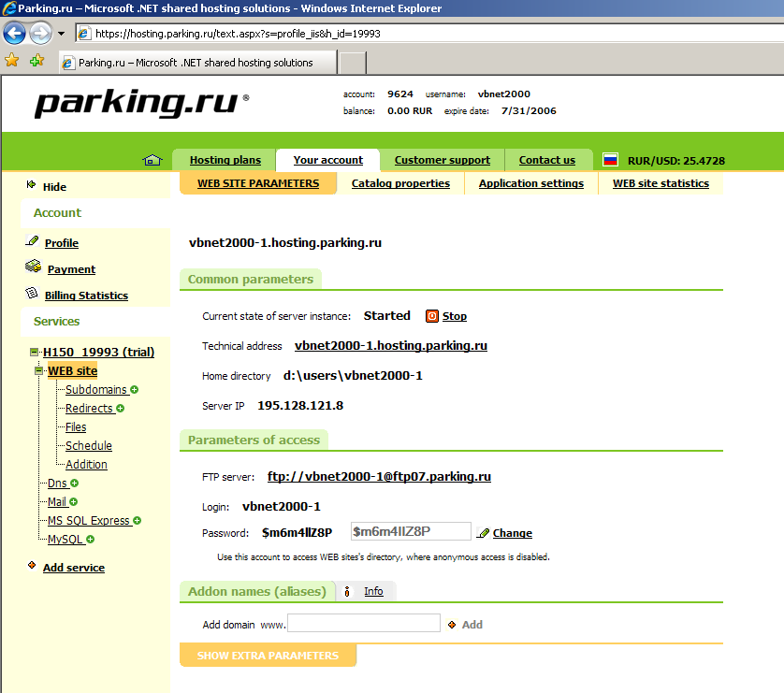The width and height of the screenshot is (784, 693).
Task: Click the browser Forward arrow button
Action: (40, 34)
